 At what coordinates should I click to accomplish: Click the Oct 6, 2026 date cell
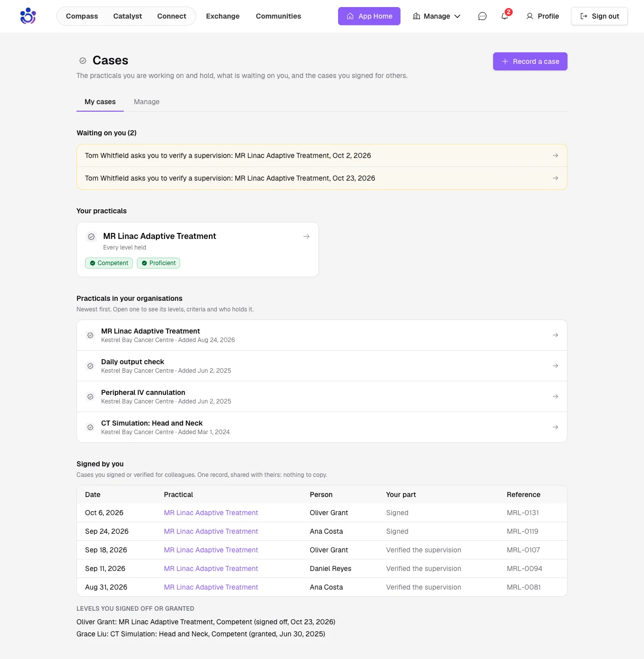pos(104,513)
